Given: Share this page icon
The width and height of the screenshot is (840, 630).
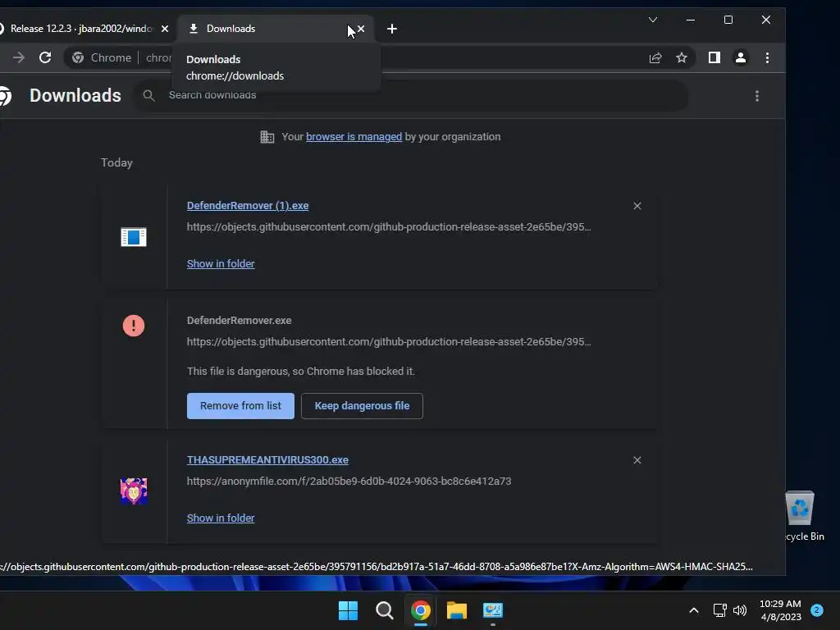Looking at the screenshot, I should [655, 57].
